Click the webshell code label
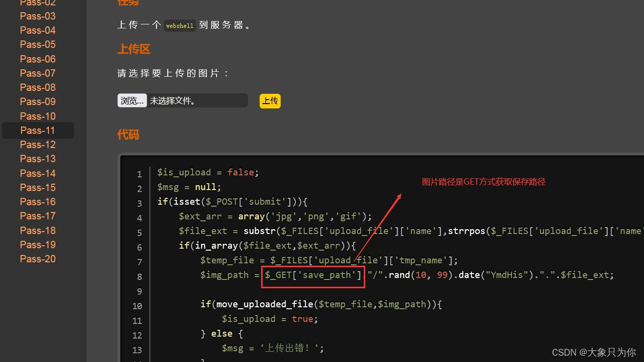The image size is (644, 362). click(179, 25)
